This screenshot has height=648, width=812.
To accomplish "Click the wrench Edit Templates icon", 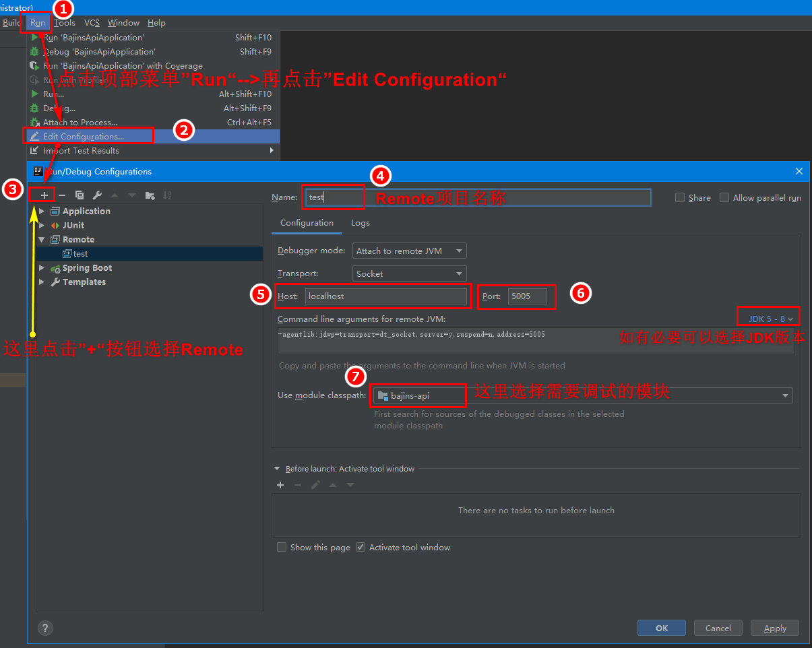I will pyautogui.click(x=97, y=195).
